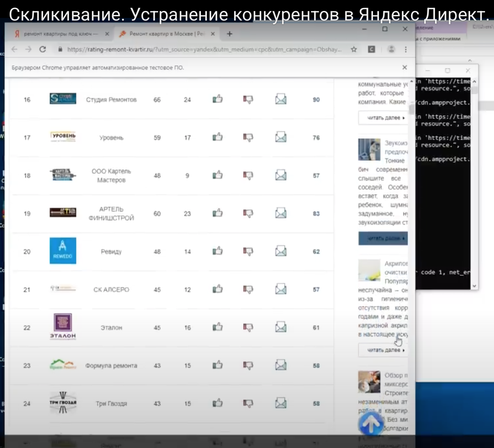Thumbs-up in Эталон row
Image resolution: width=494 pixels, height=448 pixels.
coord(217,327)
